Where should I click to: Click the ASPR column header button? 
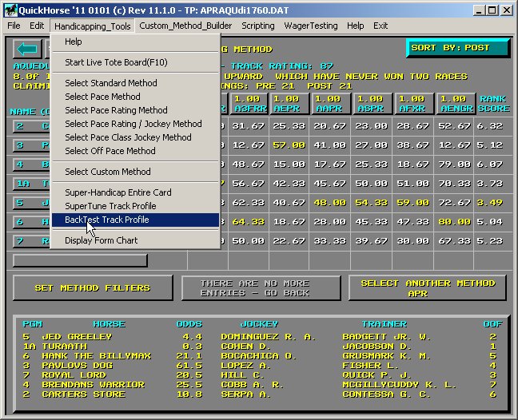click(x=371, y=104)
